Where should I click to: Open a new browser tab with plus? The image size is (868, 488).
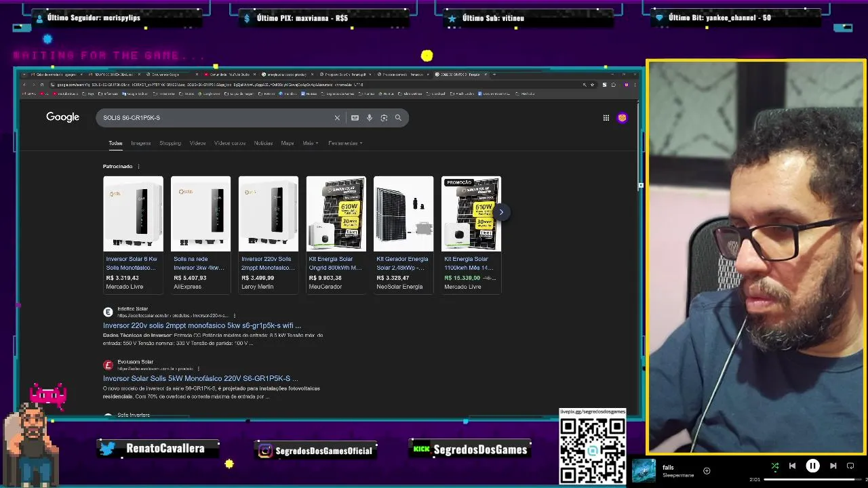point(494,75)
